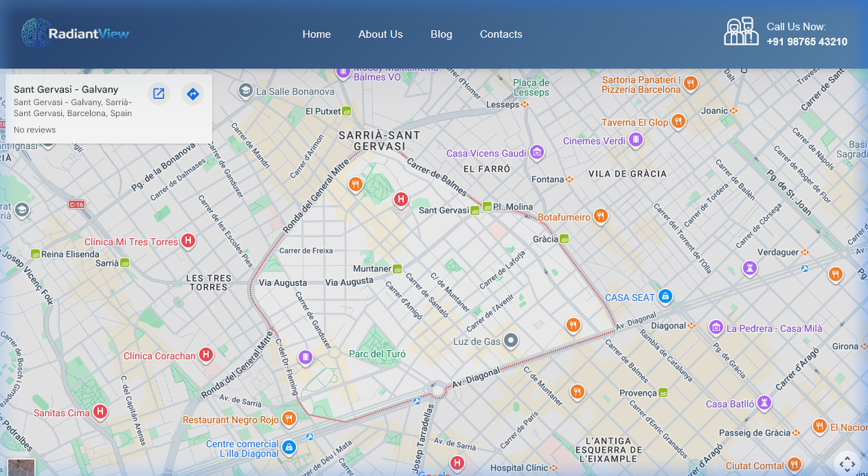Click the blue Directions arrow icon

[193, 93]
